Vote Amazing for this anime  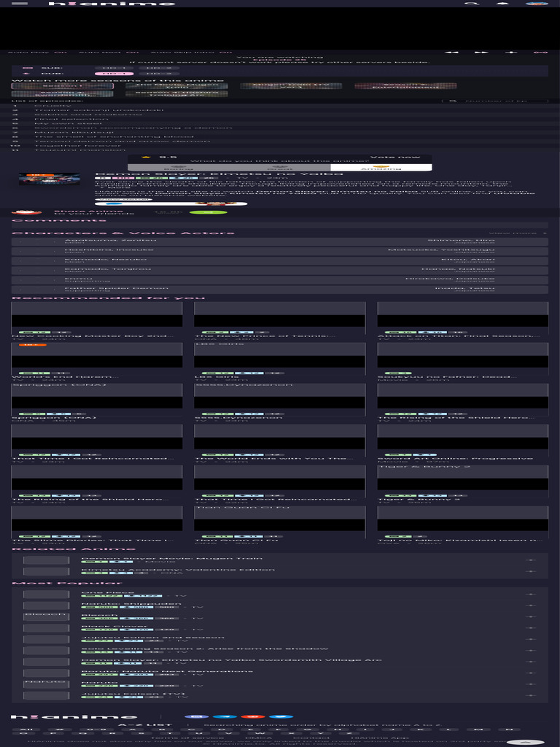(381, 168)
